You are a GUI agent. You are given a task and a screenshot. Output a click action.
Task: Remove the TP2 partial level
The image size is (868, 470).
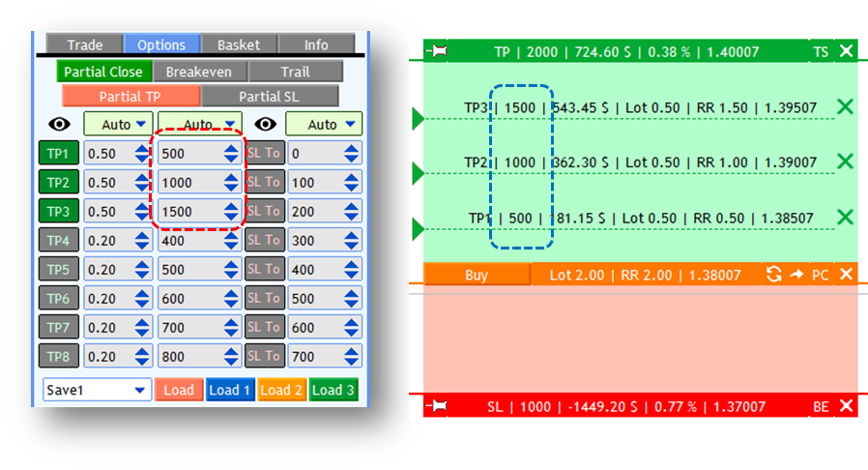[x=846, y=162]
